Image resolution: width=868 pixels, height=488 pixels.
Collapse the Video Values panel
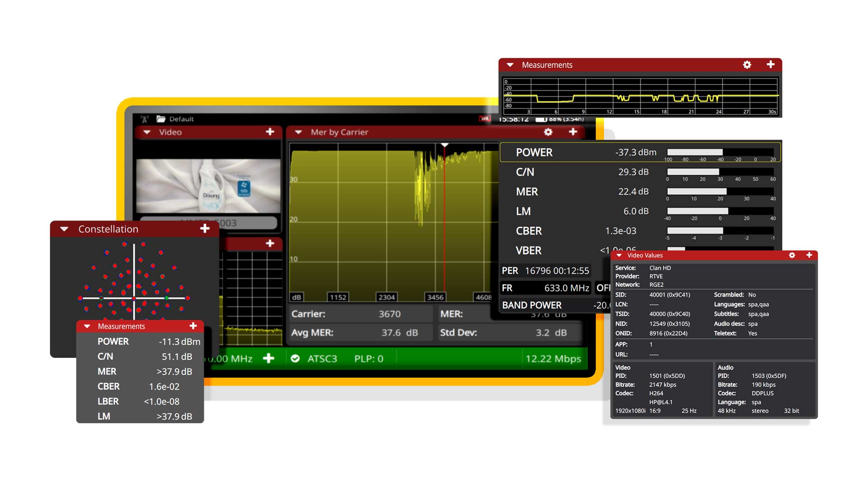point(619,255)
